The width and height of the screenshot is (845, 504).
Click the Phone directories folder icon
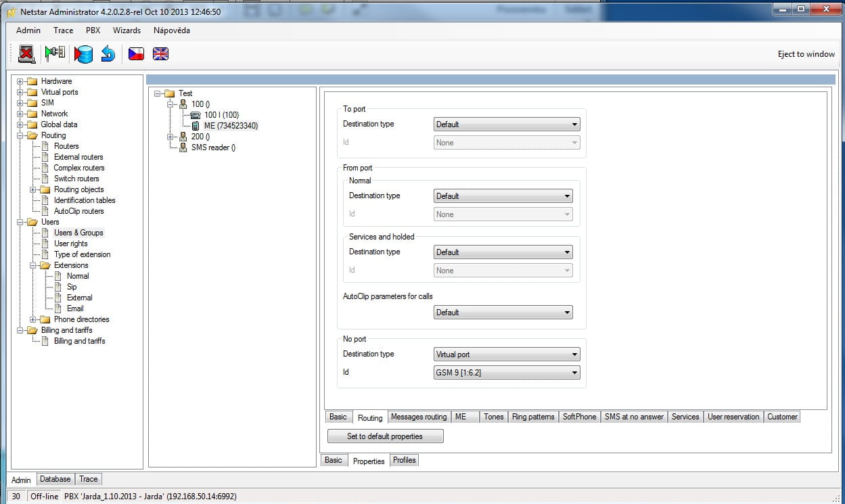point(45,319)
